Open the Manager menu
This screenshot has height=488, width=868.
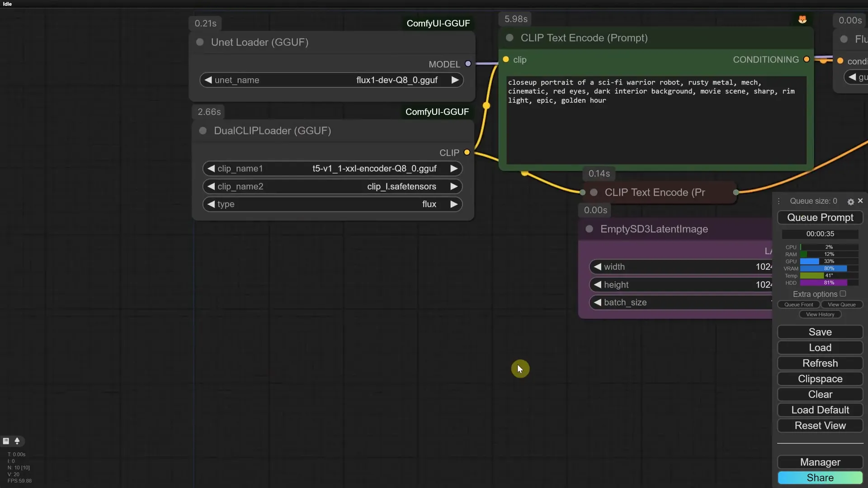pos(820,462)
